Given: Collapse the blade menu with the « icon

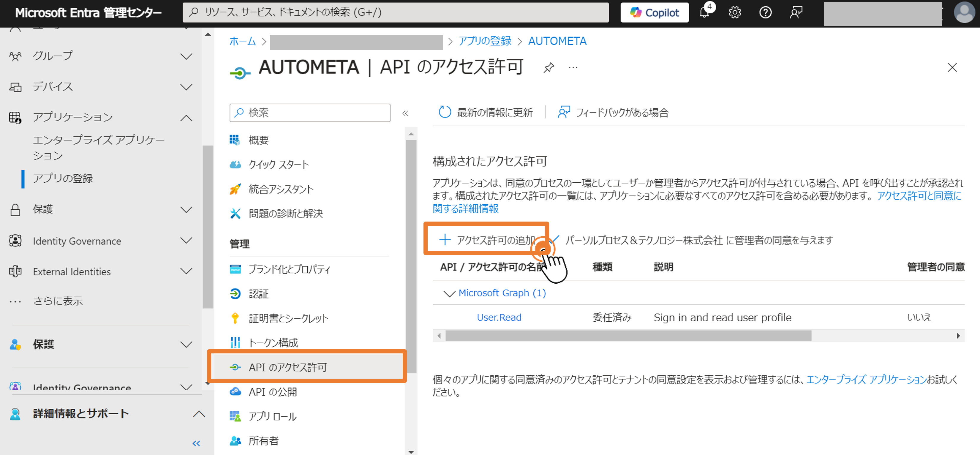Looking at the screenshot, I should (x=405, y=113).
